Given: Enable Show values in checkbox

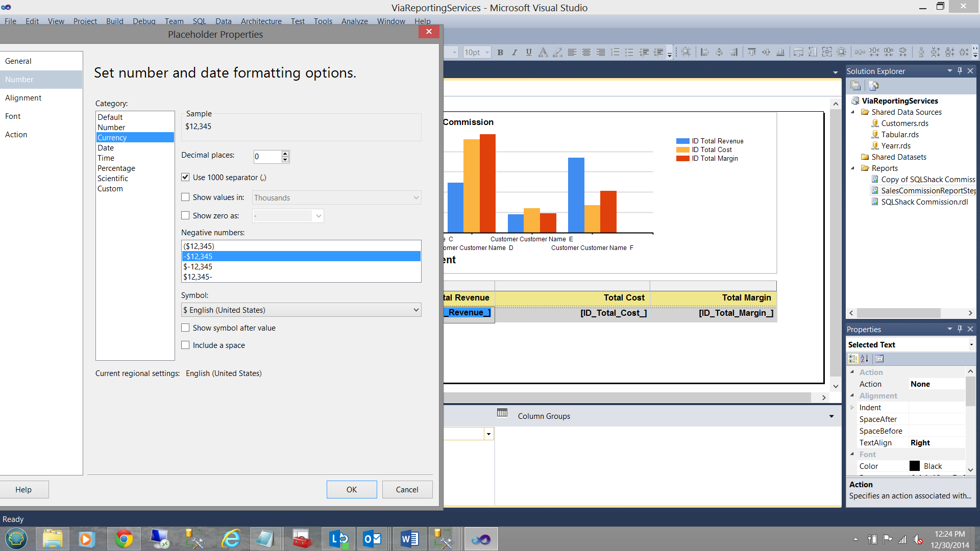Looking at the screenshot, I should coord(185,197).
